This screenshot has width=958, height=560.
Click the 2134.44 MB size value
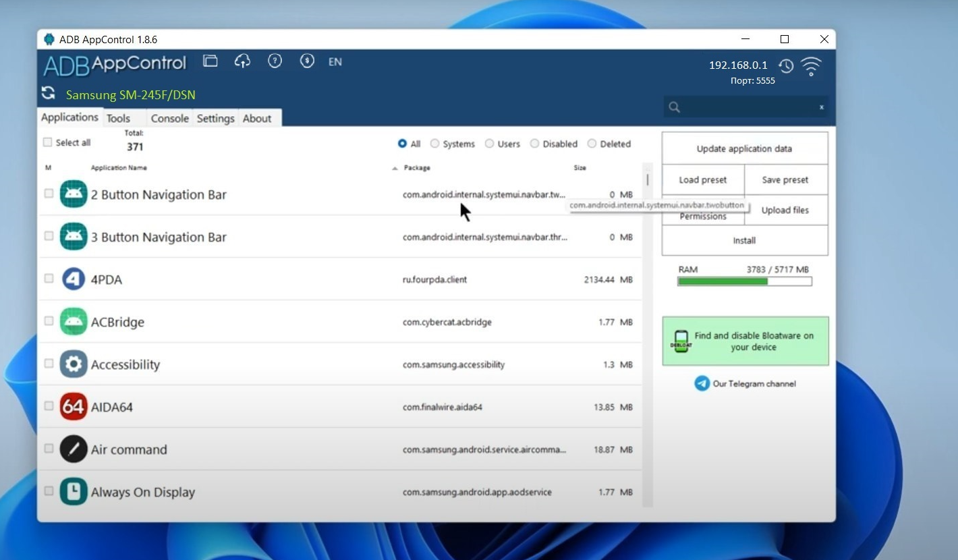(608, 279)
